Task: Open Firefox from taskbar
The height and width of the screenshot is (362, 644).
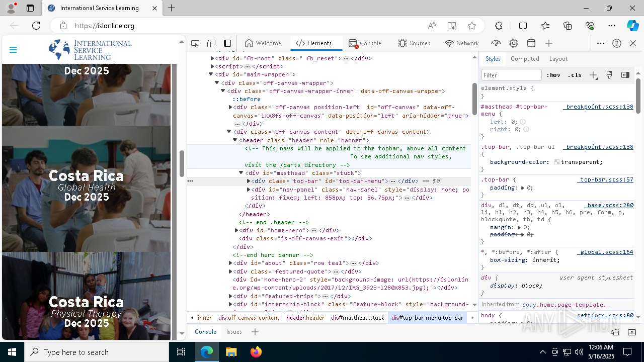Action: point(256,352)
